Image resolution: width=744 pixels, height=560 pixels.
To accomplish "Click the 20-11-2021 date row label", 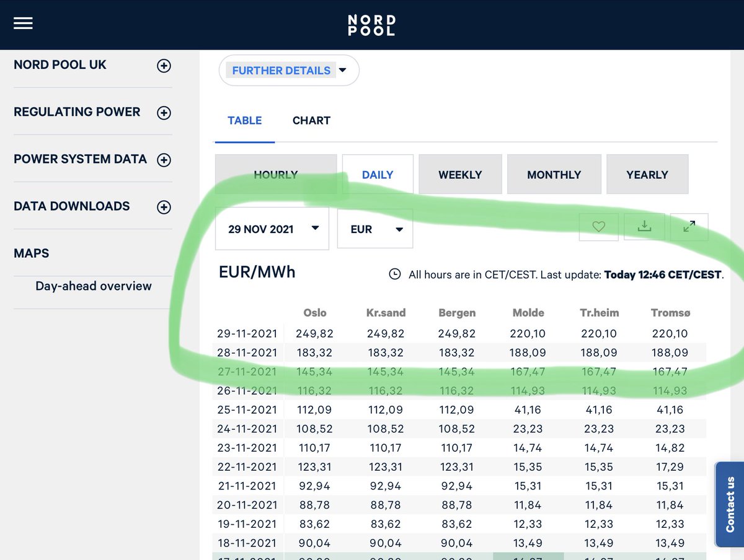I will (247, 505).
